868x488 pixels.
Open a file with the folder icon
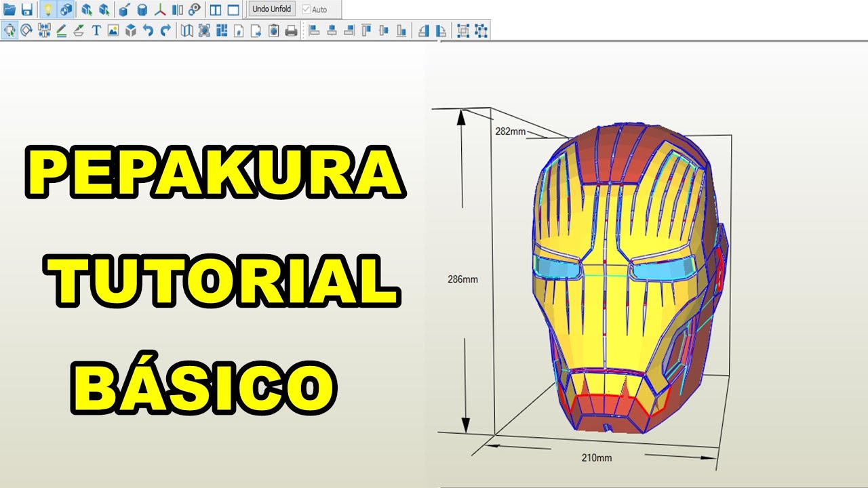9,9
